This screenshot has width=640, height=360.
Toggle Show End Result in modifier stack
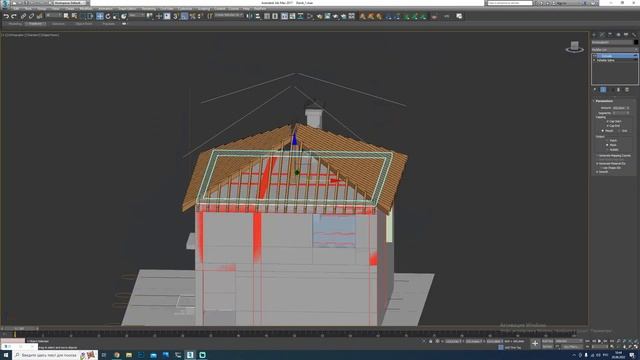pos(603,90)
